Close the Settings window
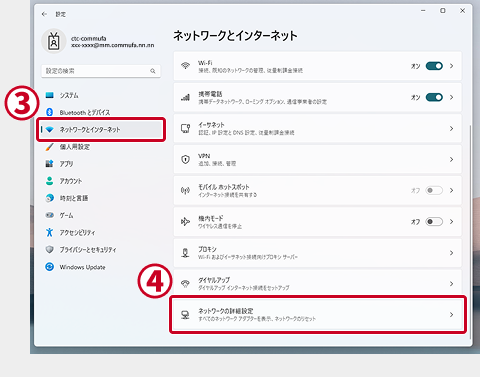 pos(462,11)
